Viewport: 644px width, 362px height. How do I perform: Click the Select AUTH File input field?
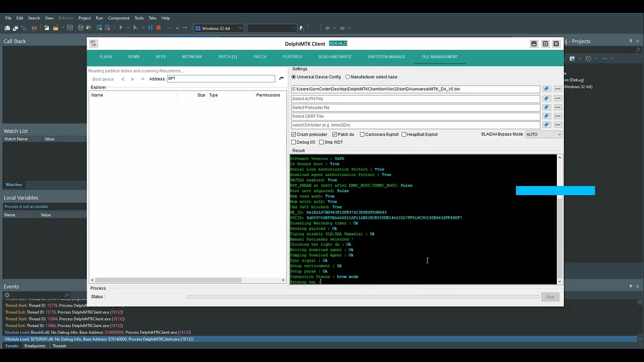click(x=416, y=99)
